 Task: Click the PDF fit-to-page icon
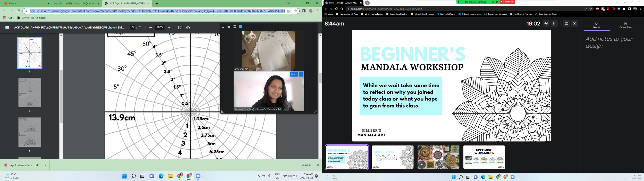pos(180,28)
